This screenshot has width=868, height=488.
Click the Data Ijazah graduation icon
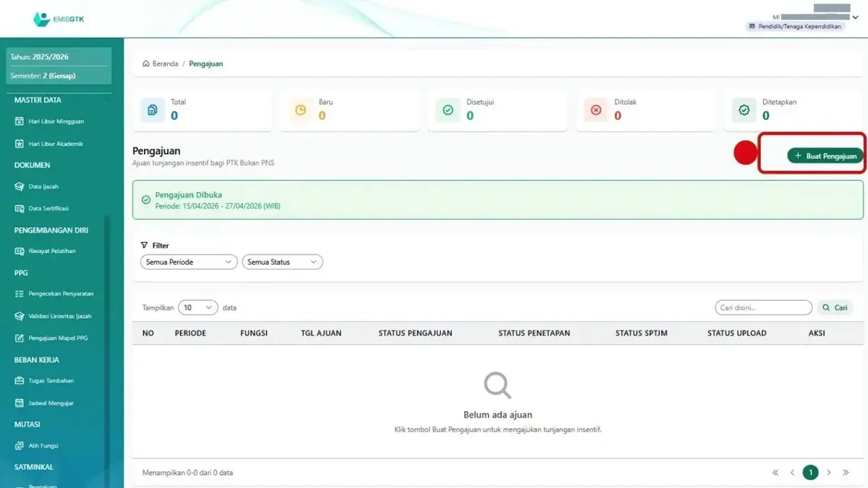click(x=20, y=187)
